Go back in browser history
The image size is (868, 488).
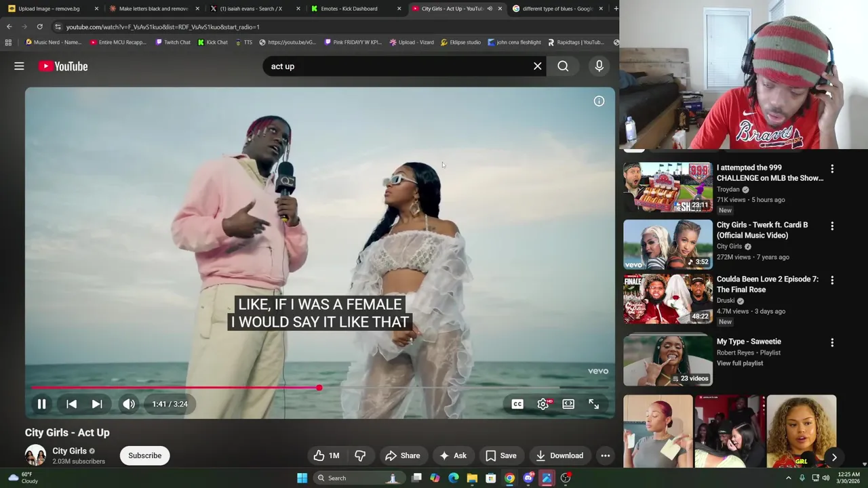click(9, 26)
